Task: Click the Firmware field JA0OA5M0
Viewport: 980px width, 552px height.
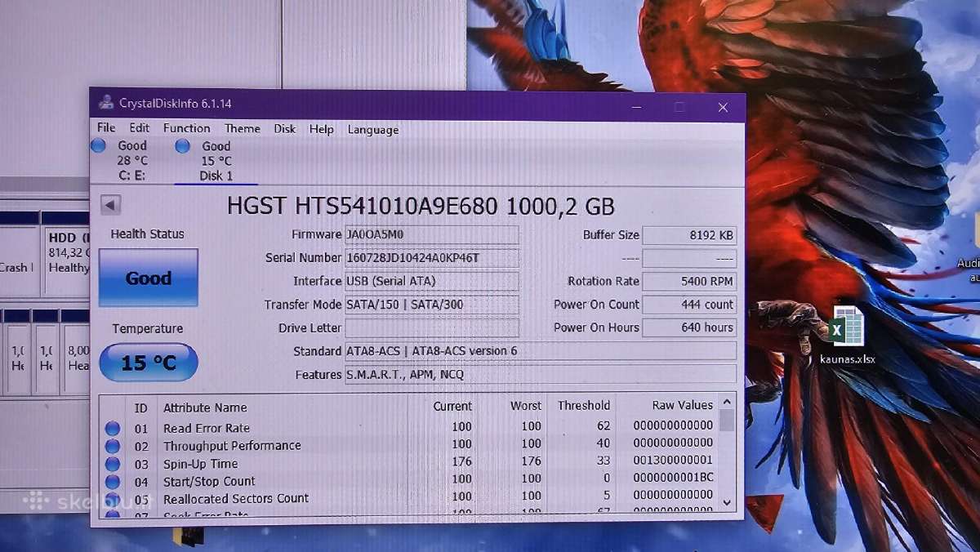Action: 431,234
